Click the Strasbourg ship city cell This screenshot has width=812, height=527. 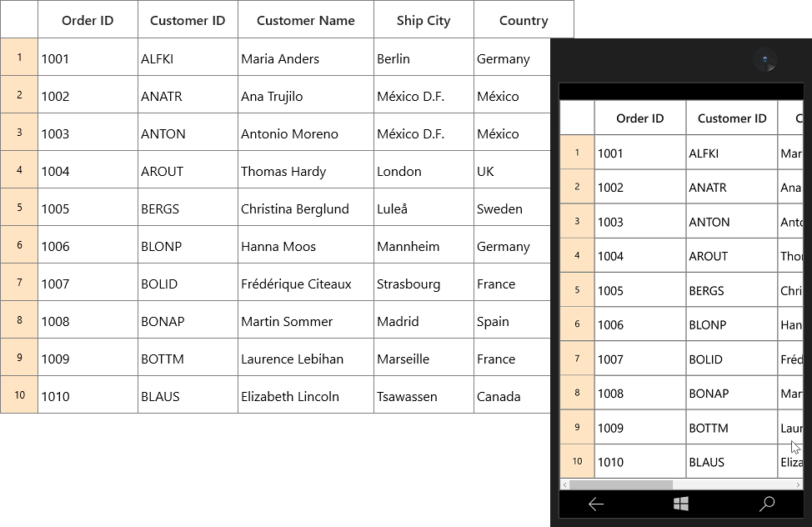(x=424, y=283)
